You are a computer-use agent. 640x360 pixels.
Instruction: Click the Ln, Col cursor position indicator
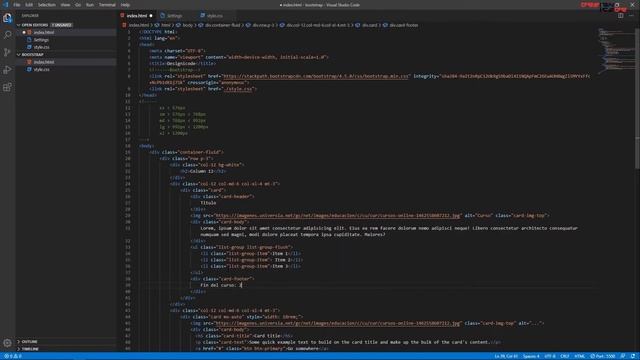(x=506, y=356)
